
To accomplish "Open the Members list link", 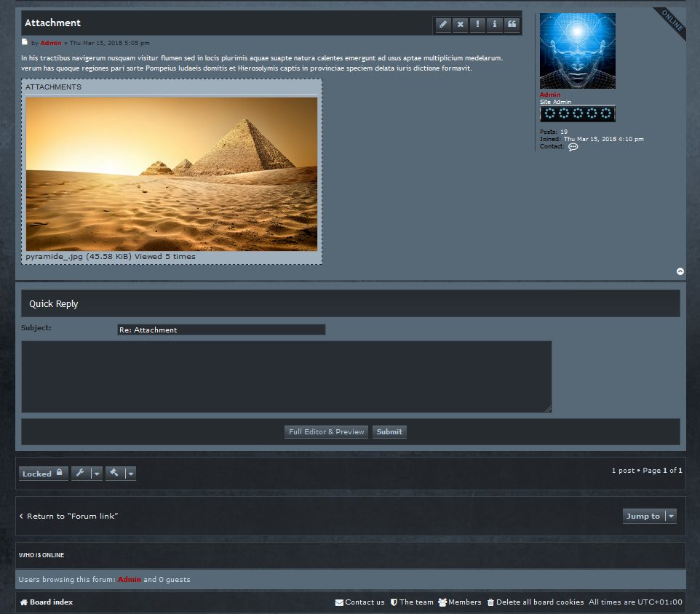I will click(x=460, y=602).
